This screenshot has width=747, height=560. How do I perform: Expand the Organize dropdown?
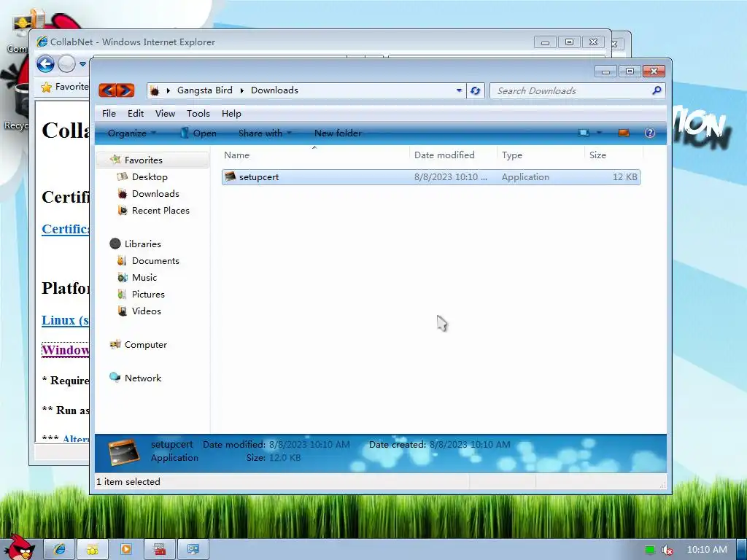[131, 133]
